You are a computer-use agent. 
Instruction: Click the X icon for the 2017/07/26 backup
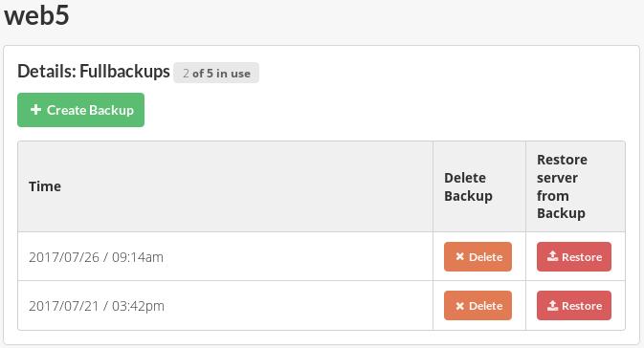click(x=460, y=256)
